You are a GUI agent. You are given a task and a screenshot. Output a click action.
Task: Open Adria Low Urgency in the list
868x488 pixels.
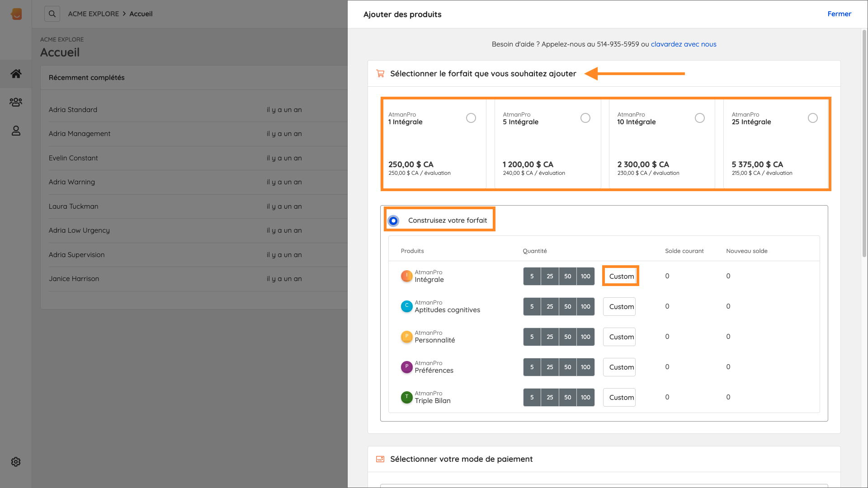tap(79, 230)
